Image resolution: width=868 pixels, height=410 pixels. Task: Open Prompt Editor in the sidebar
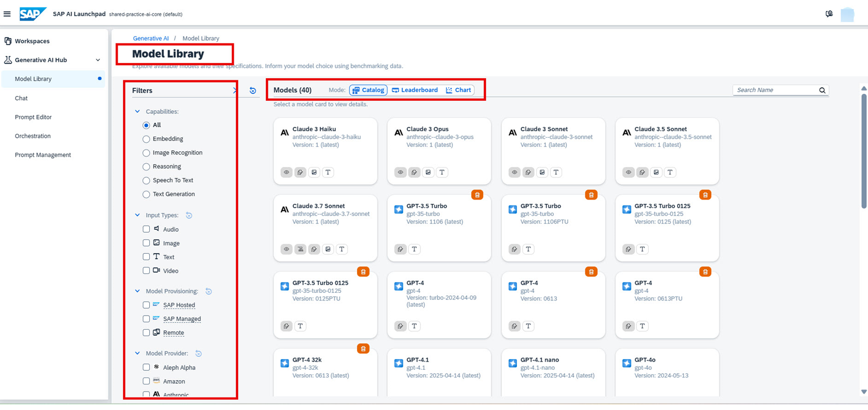[x=33, y=117]
